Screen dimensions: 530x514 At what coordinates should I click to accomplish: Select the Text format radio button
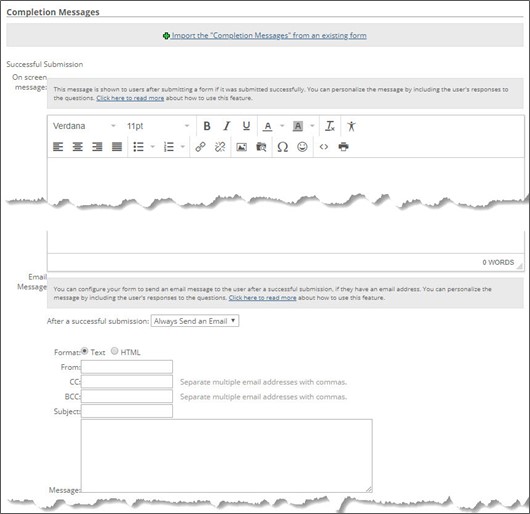pos(85,351)
